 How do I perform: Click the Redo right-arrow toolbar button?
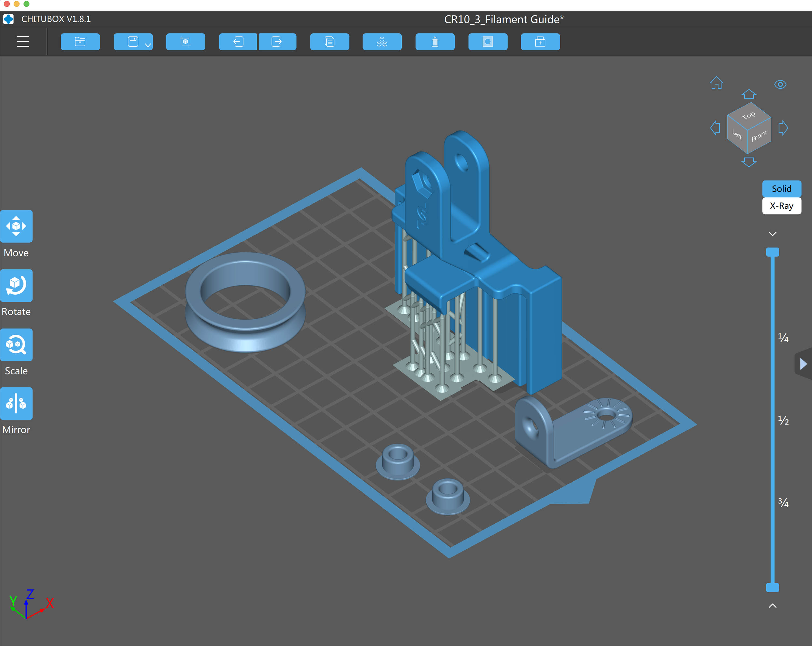coord(277,41)
